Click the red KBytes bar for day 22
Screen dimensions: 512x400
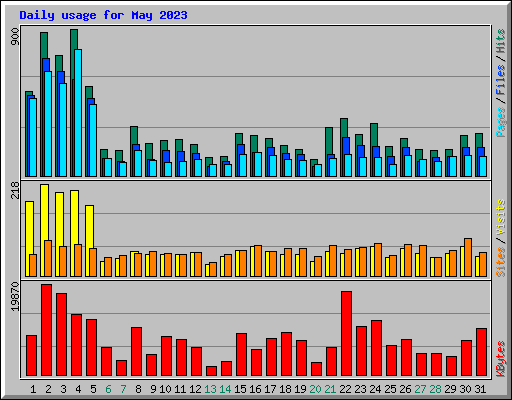point(347,334)
